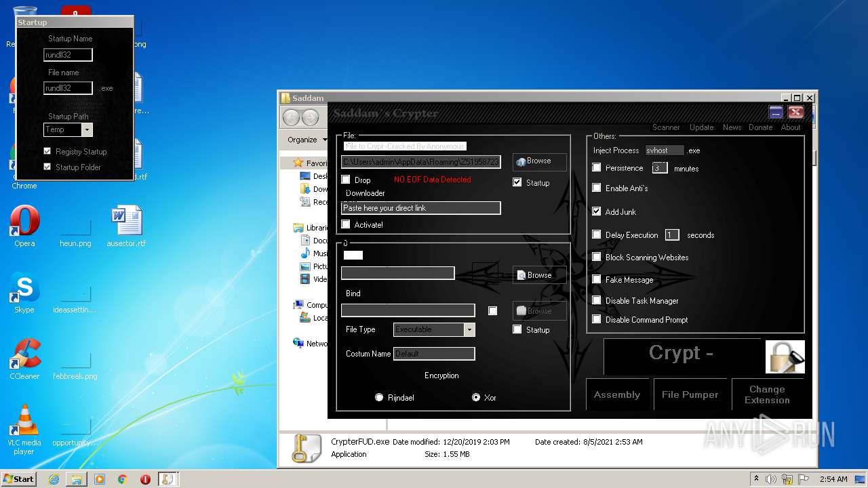The width and height of the screenshot is (868, 488).
Task: Click Delay Execution seconds value box
Action: tap(672, 235)
